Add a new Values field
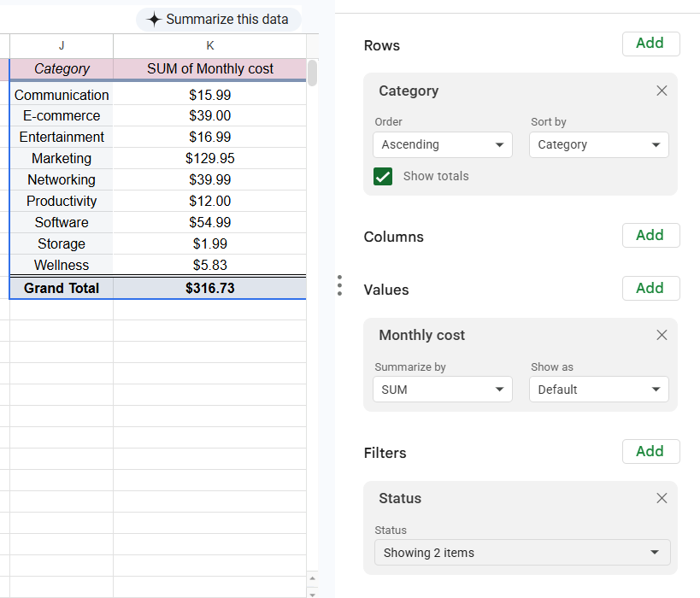 pos(650,288)
